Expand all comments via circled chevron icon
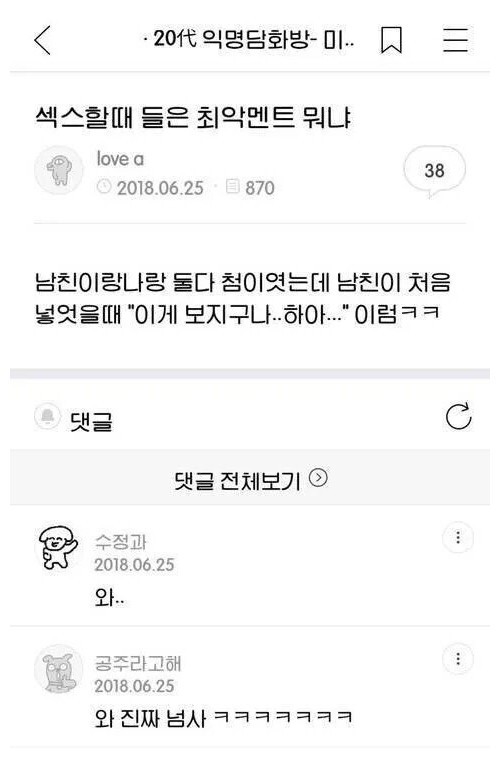This screenshot has width=500, height=763. click(x=319, y=477)
